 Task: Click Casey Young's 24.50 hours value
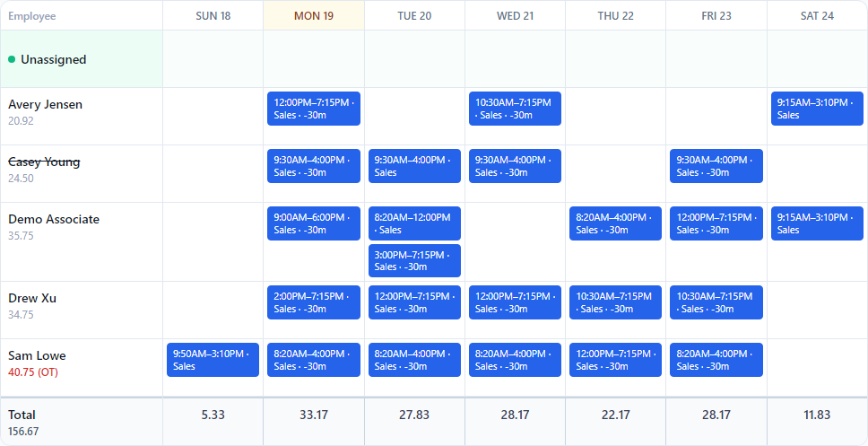coord(21,179)
